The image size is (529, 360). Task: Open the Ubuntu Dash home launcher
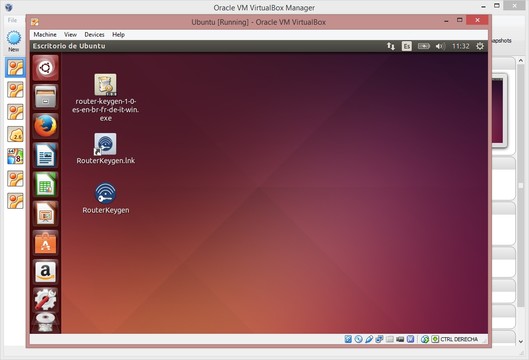[x=46, y=68]
